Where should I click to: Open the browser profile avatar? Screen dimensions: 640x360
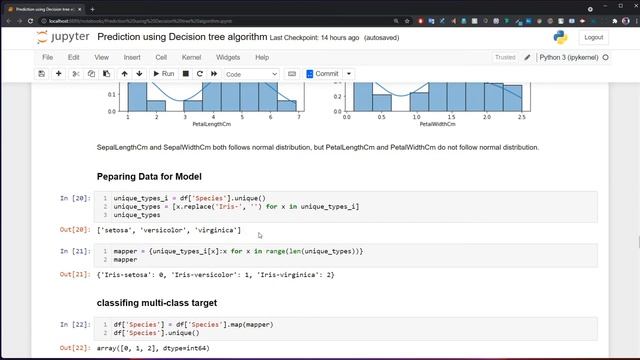pos(626,21)
